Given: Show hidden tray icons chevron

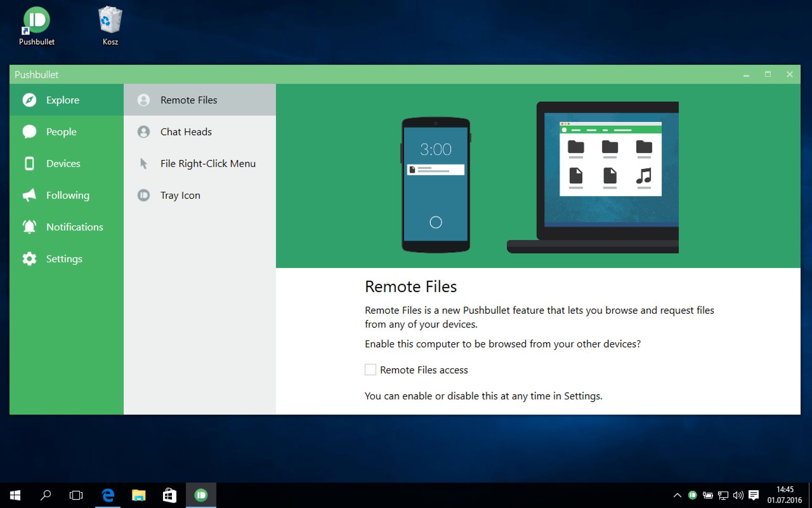Looking at the screenshot, I should 677,495.
